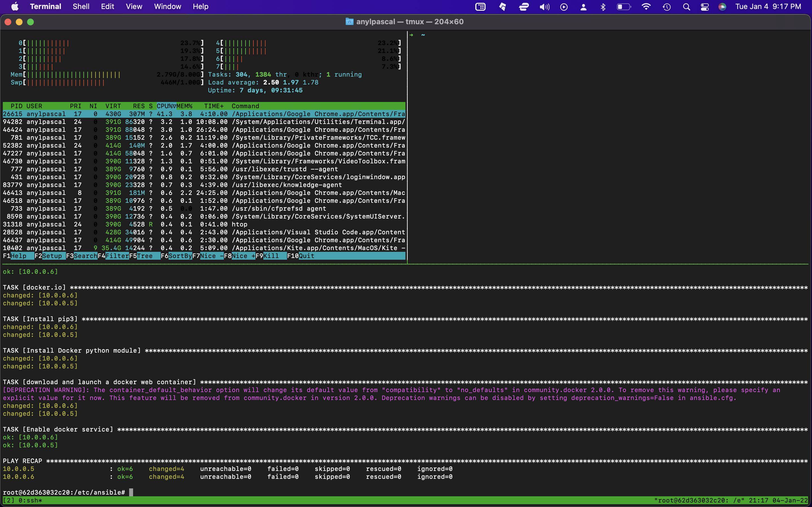
Task: Open the Bluetooth menu bar icon
Action: [603, 7]
